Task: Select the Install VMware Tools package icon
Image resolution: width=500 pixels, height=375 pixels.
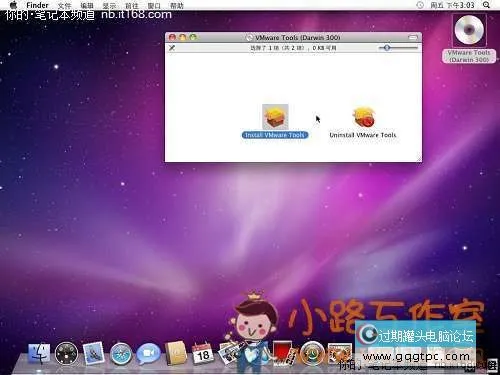Action: click(275, 117)
